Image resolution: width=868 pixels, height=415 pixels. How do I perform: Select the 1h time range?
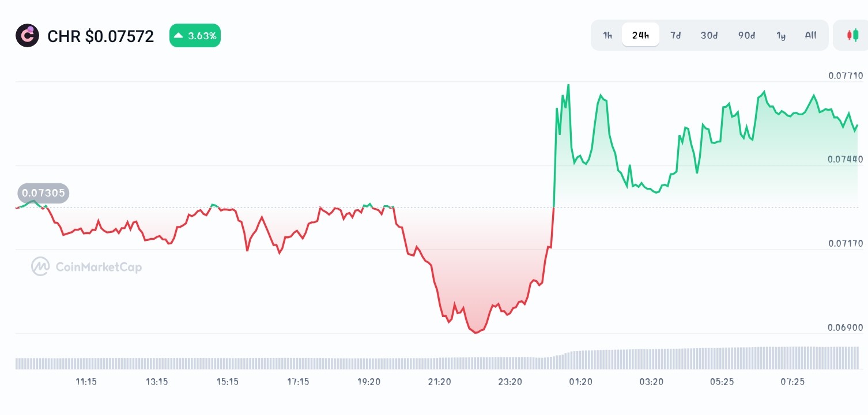click(x=607, y=35)
